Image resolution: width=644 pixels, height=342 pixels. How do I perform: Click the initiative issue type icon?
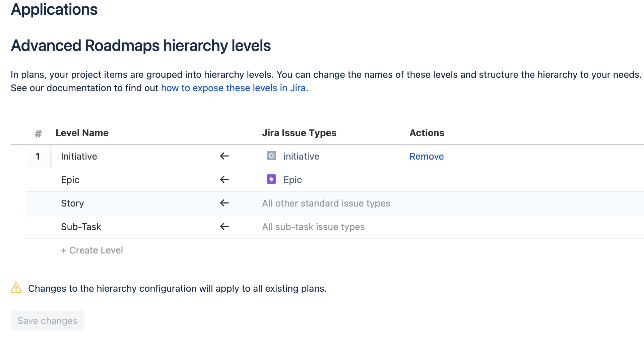(271, 156)
